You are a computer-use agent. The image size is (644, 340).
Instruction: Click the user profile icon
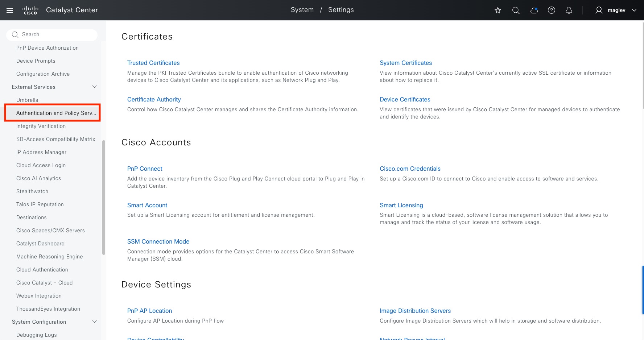(x=599, y=10)
